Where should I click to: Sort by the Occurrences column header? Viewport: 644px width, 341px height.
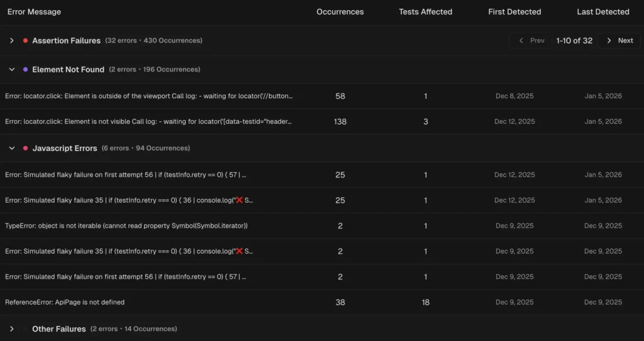tap(340, 12)
